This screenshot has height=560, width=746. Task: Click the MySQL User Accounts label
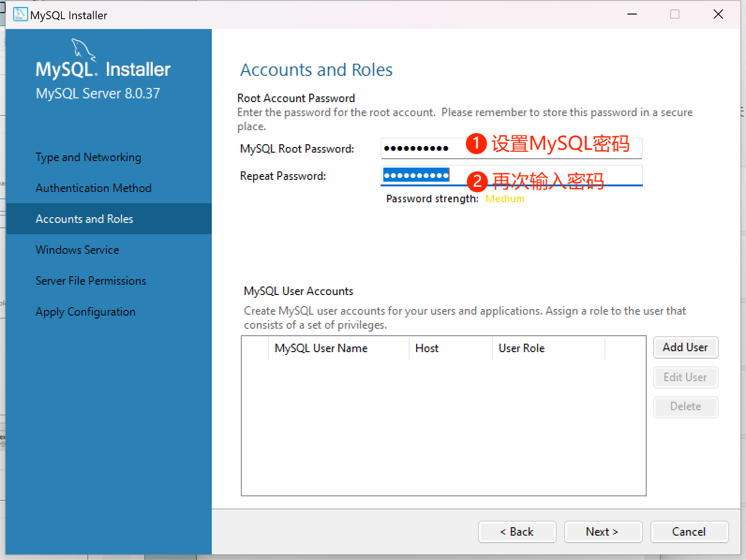point(298,291)
